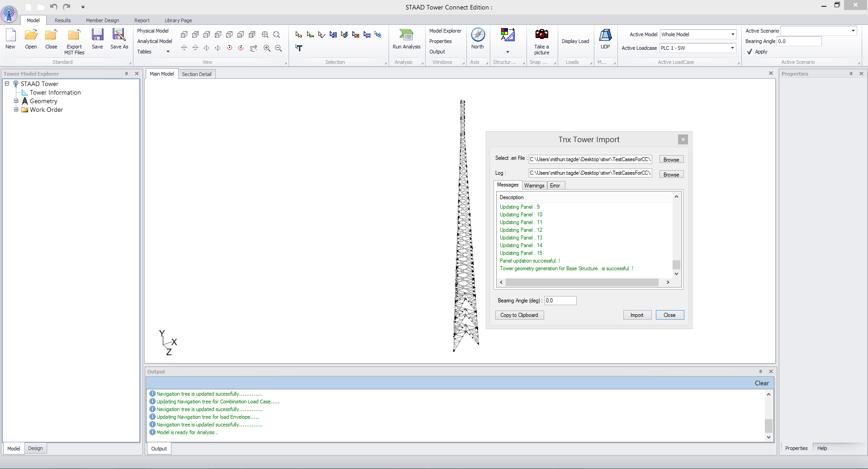Viewport: 868px width, 469px height.
Task: Toggle the Output window in ribbon
Action: (x=437, y=52)
